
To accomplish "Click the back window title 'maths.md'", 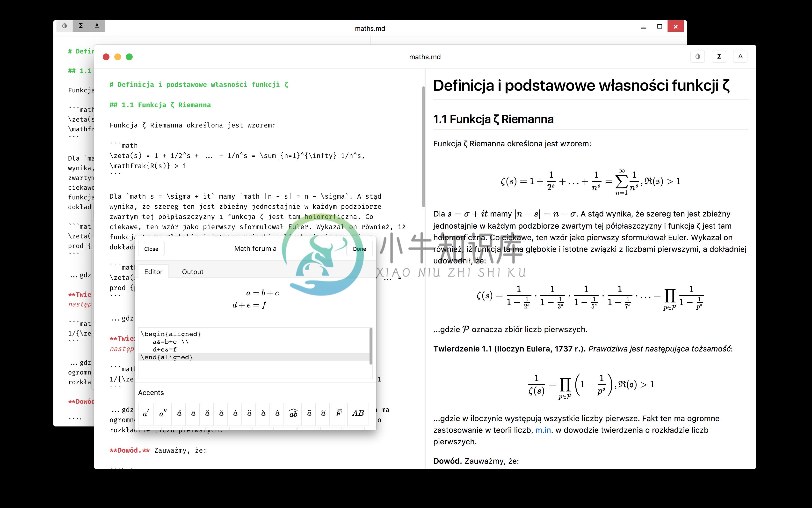I will click(370, 29).
